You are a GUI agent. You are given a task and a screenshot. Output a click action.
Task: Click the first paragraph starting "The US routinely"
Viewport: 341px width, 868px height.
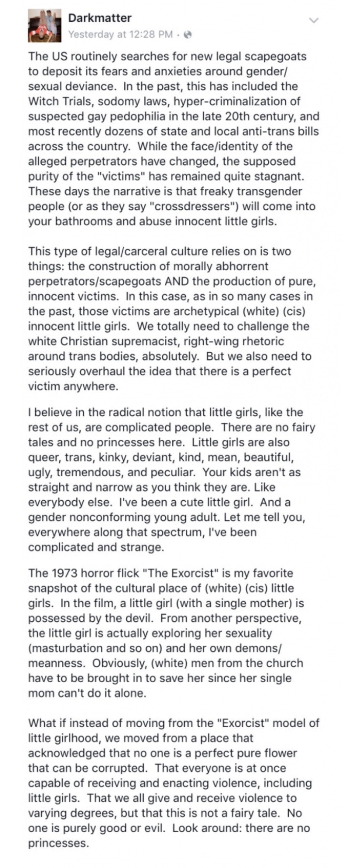pyautogui.click(x=171, y=139)
